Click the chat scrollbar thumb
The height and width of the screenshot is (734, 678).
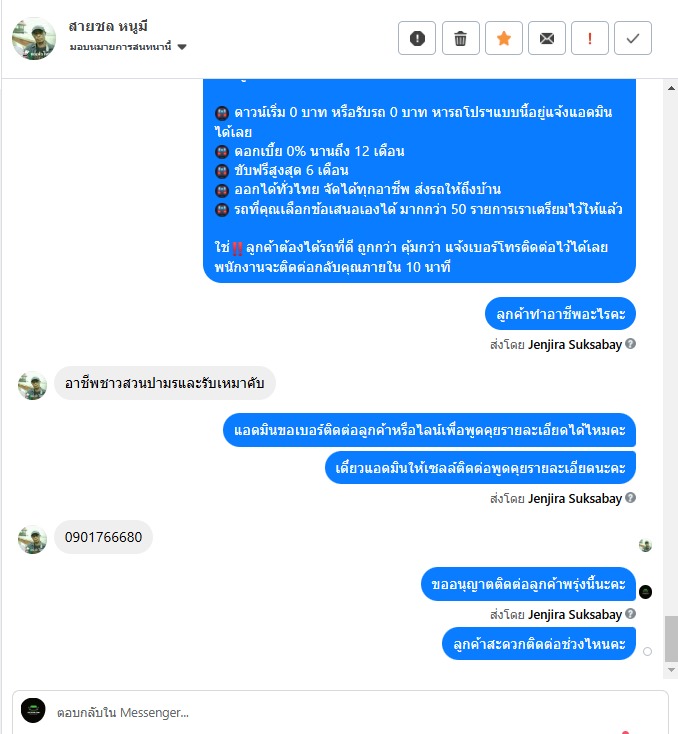pyautogui.click(x=671, y=639)
